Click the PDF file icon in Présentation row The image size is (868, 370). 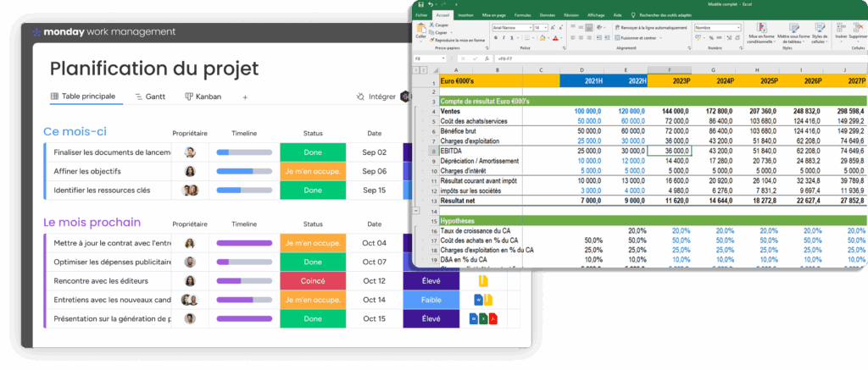[492, 319]
